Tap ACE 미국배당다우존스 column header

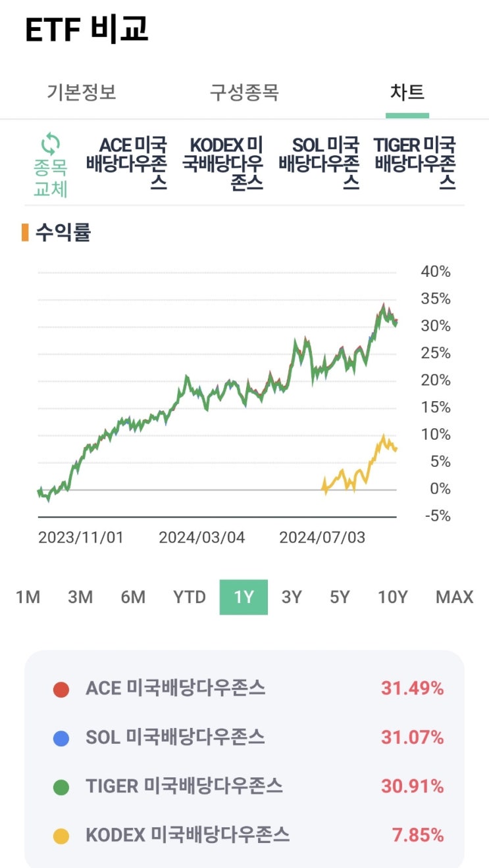click(x=126, y=162)
